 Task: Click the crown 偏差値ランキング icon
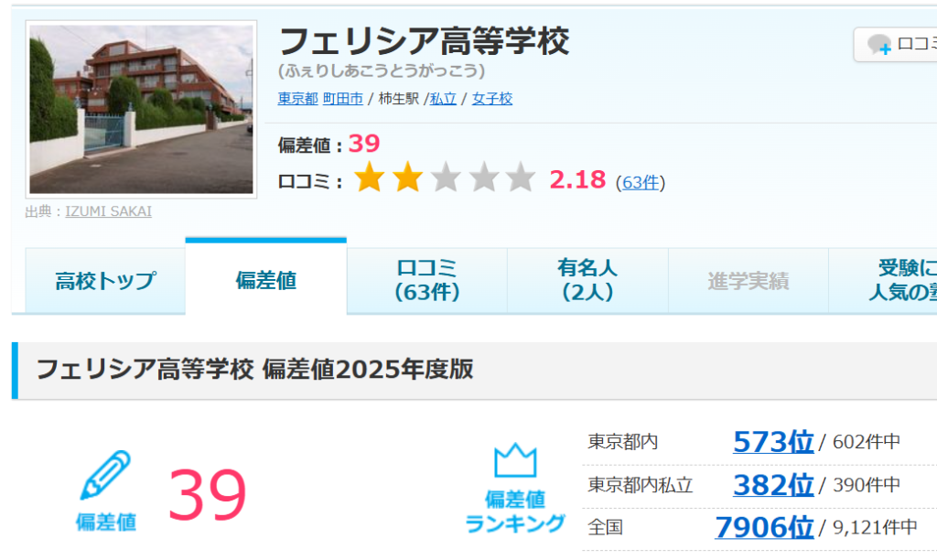tap(515, 459)
